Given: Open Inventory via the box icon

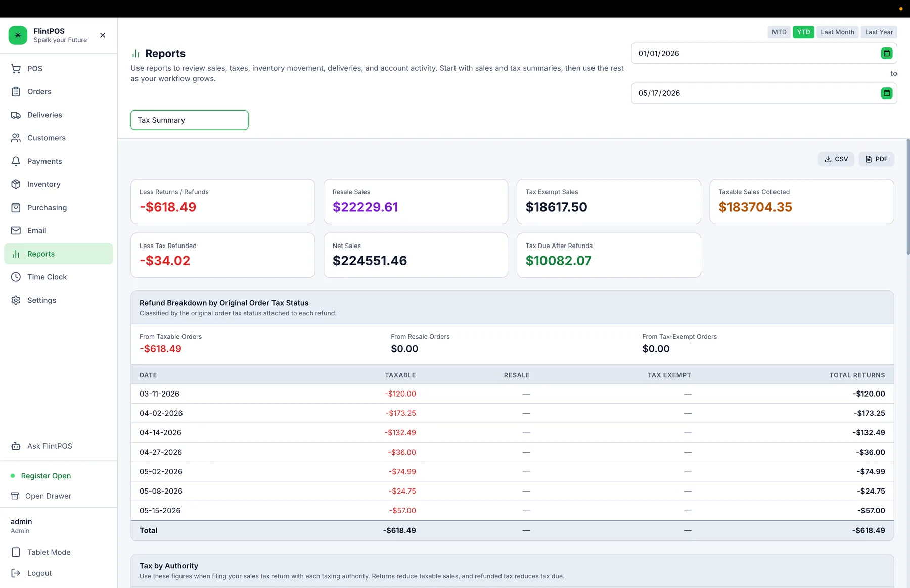Looking at the screenshot, I should pos(16,184).
